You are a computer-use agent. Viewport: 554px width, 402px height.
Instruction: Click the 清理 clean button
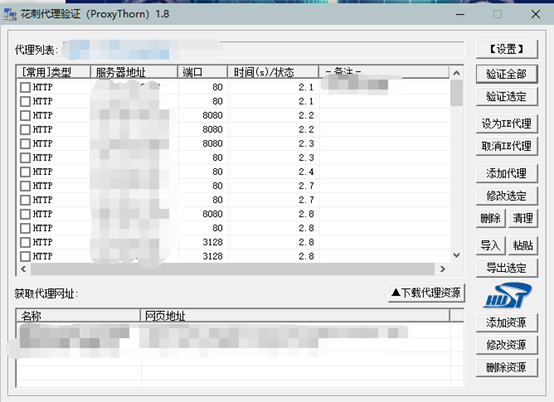pos(523,218)
